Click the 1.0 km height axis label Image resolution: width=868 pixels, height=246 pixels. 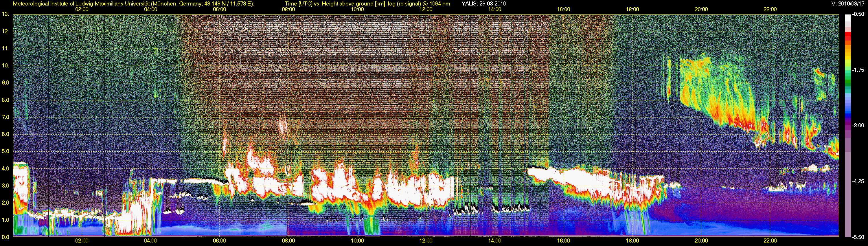tap(5, 220)
